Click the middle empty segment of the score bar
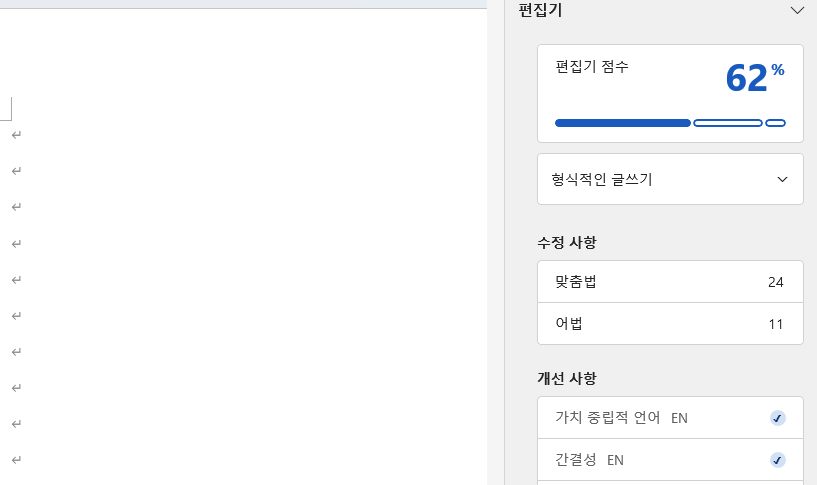The height and width of the screenshot is (485, 817). point(727,123)
